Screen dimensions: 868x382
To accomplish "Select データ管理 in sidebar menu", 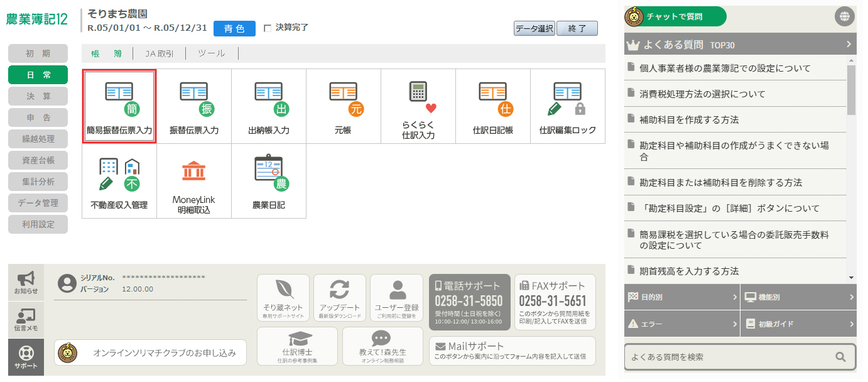I will [38, 203].
